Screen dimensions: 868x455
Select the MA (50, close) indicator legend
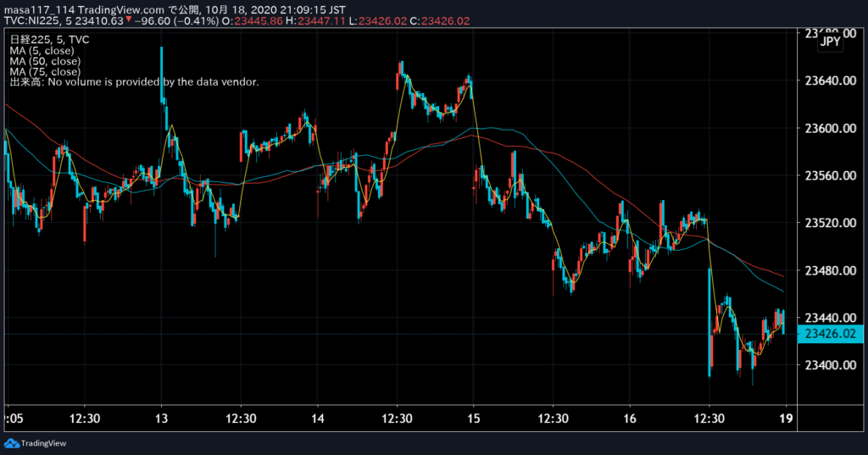pyautogui.click(x=45, y=61)
